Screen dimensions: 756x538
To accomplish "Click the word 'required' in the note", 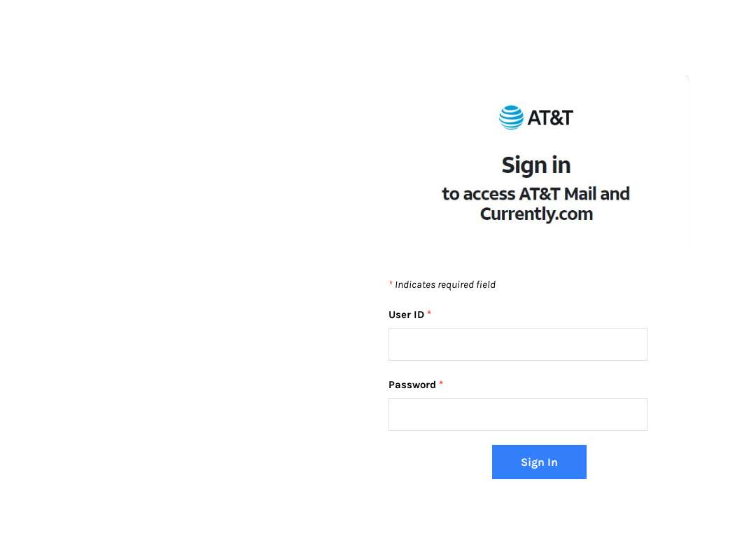I will 456,285.
